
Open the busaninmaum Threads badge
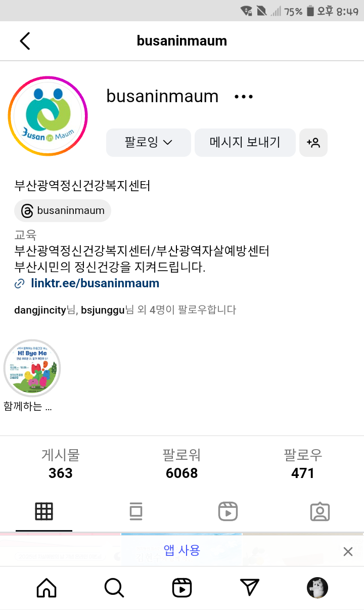point(63,210)
